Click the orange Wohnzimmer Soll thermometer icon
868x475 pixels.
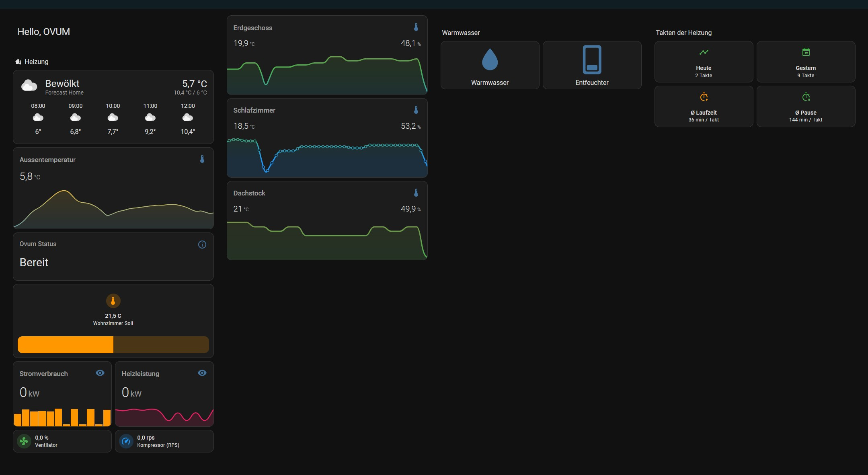[x=113, y=301]
